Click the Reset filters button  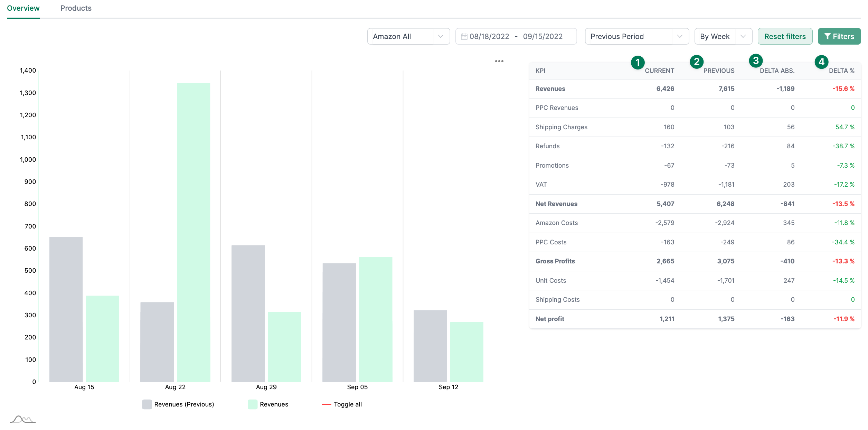pos(785,36)
